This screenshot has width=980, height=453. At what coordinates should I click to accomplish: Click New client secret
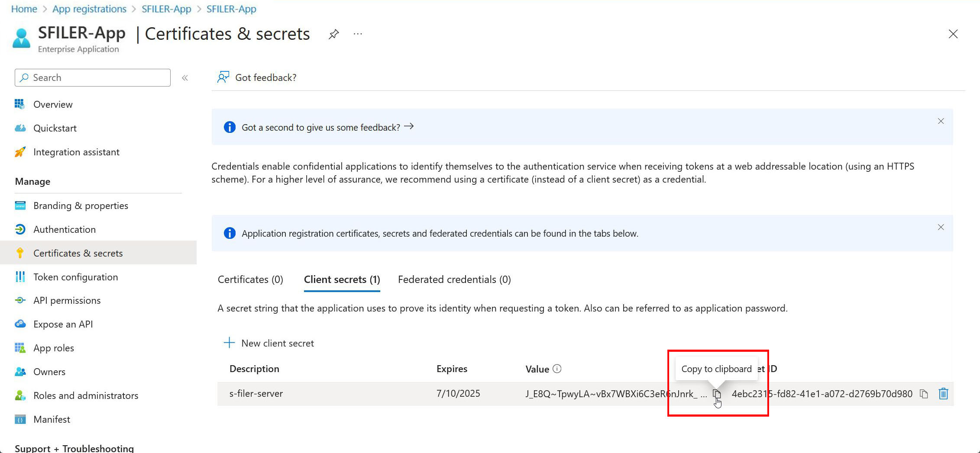point(268,343)
